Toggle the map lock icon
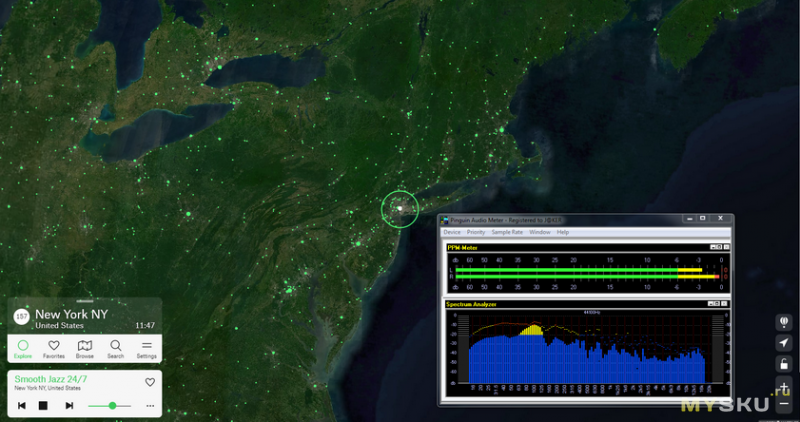This screenshot has height=422, width=800. coord(785,364)
